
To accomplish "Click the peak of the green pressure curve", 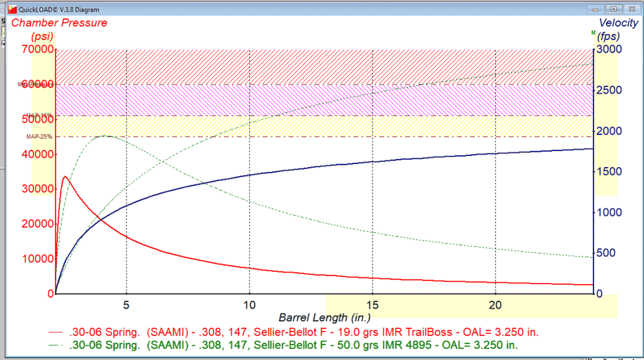I will point(105,136).
